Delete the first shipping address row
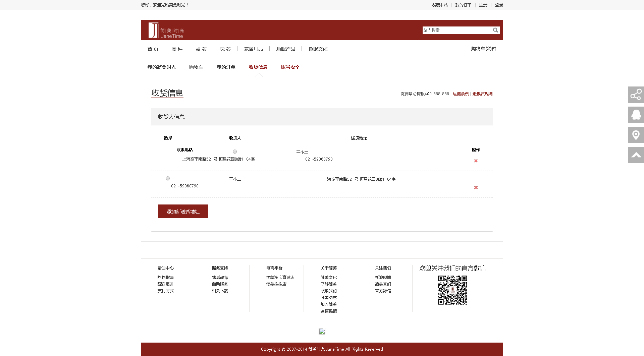Image resolution: width=644 pixels, height=356 pixels. click(x=476, y=161)
